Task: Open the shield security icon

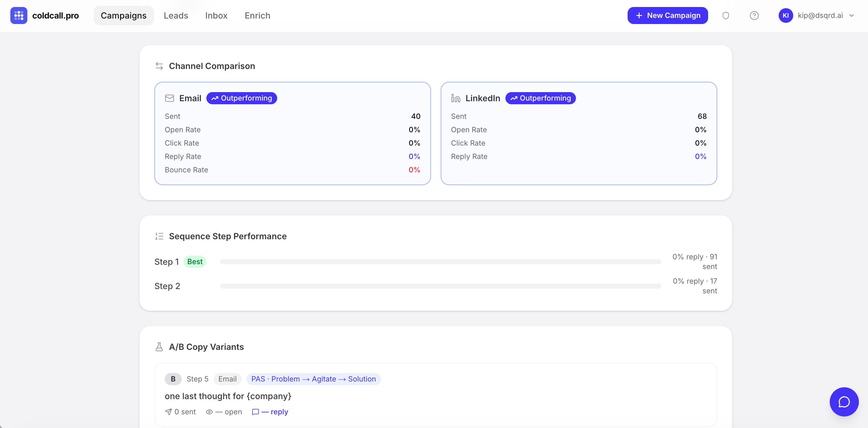Action: (x=725, y=16)
